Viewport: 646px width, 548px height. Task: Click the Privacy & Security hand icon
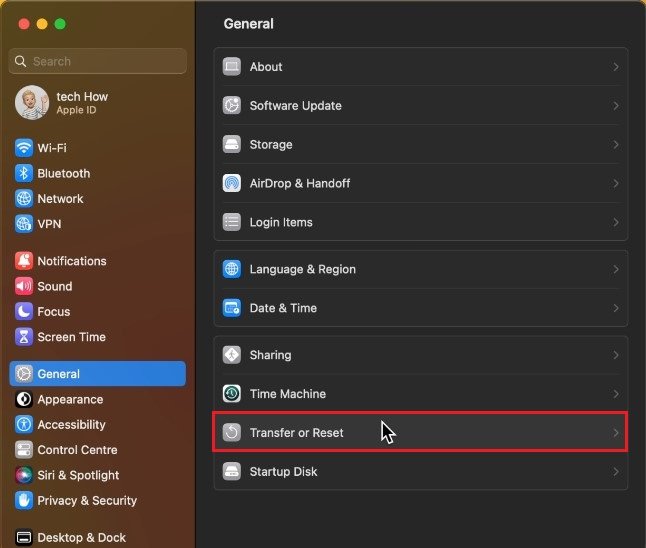(x=24, y=500)
